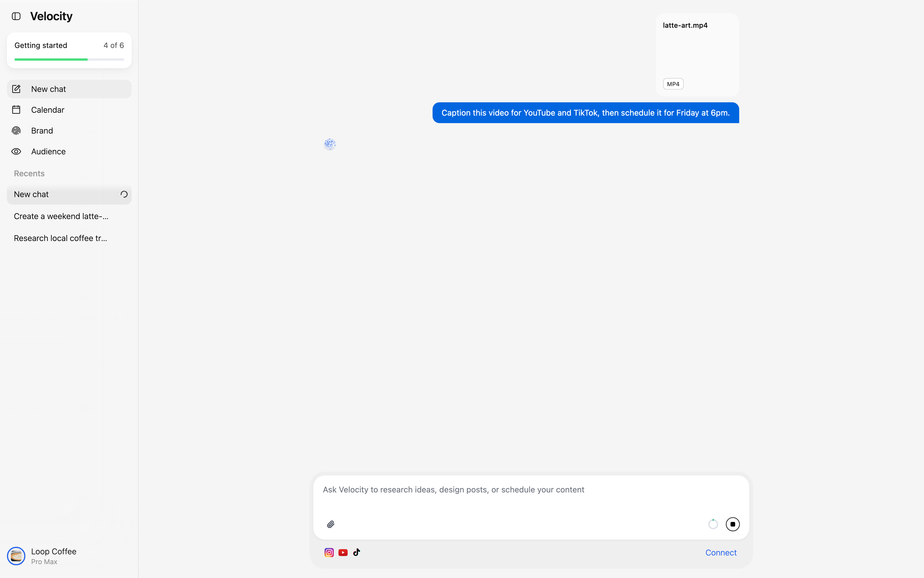Viewport: 924px width, 578px height.
Task: Open the Getting started checklist card
Action: pyautogui.click(x=69, y=51)
